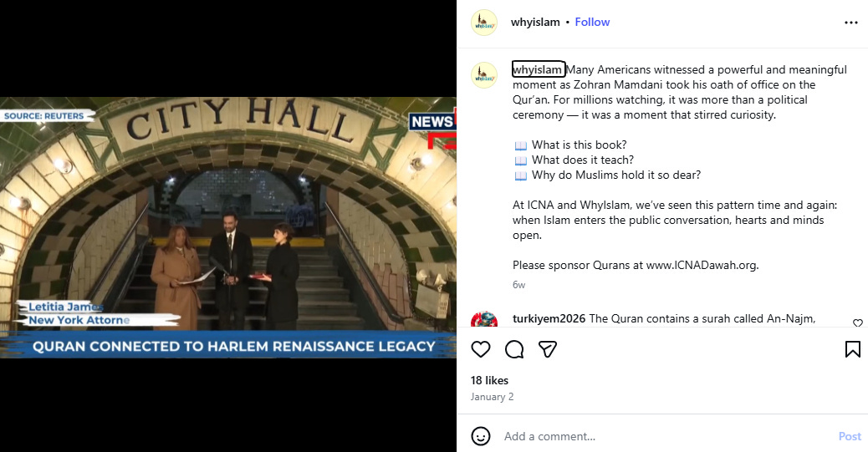Open the turkiyem2026 username link
The image size is (868, 452).
[549, 318]
